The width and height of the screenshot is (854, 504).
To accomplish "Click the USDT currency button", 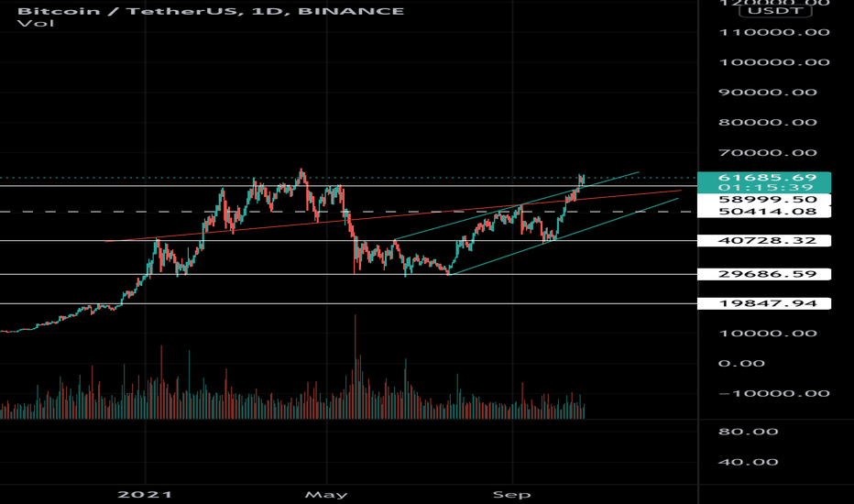I will [775, 10].
